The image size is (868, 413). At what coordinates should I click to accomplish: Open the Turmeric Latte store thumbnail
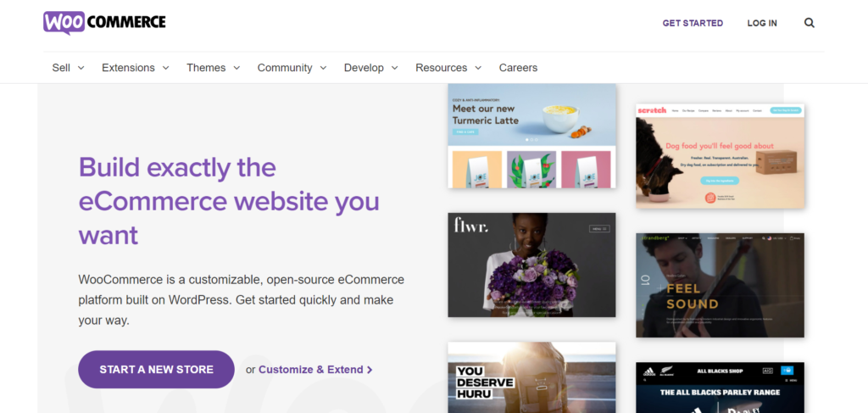pos(531,136)
